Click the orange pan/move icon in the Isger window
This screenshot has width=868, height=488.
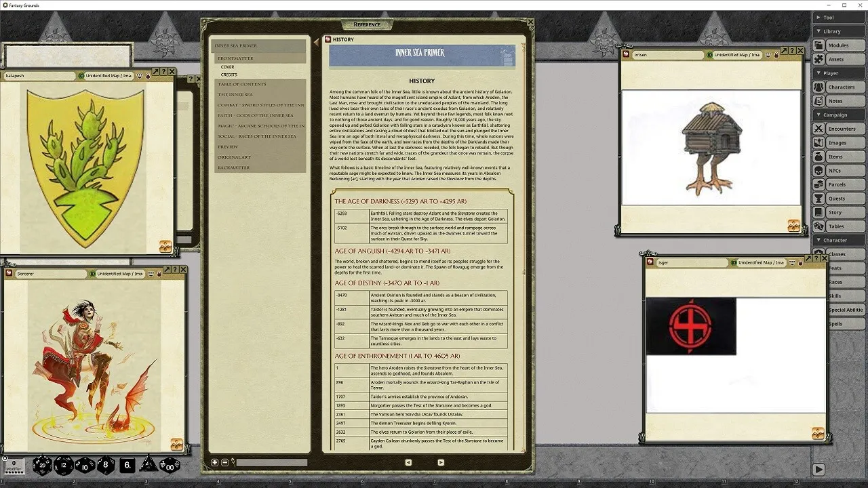point(818,433)
